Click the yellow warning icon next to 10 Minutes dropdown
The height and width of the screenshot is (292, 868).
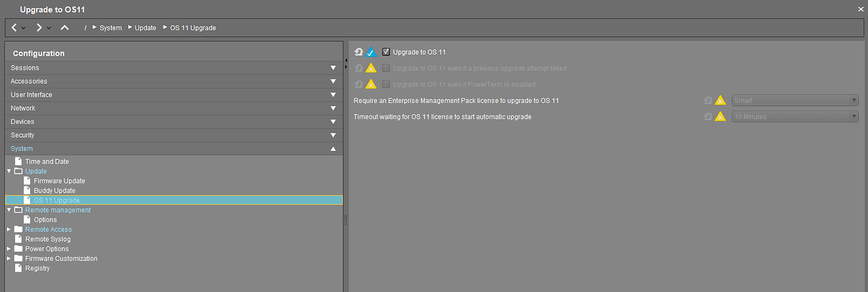tap(720, 116)
